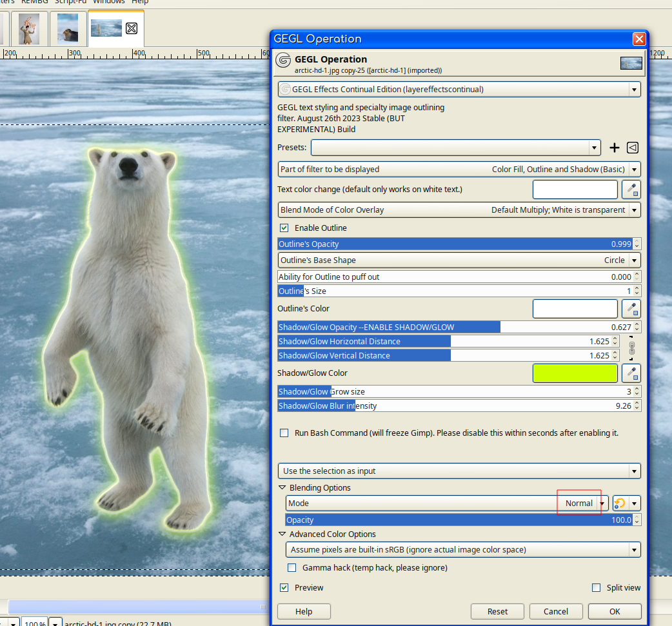Open Part of filter to be displayed dropdown

(x=459, y=170)
